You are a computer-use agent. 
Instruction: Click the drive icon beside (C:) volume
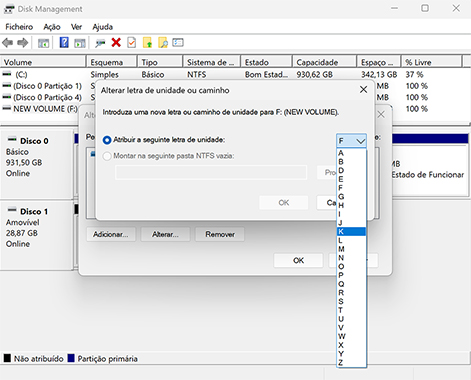[x=7, y=74]
